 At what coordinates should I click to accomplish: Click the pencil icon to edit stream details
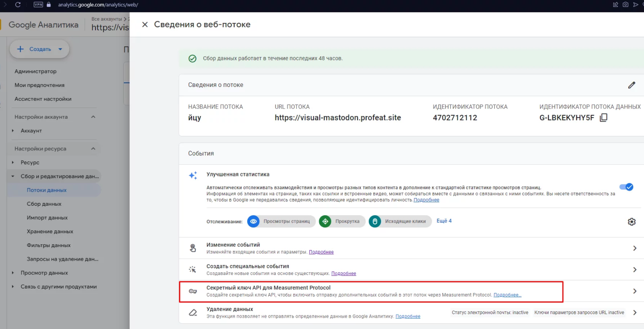(x=631, y=85)
